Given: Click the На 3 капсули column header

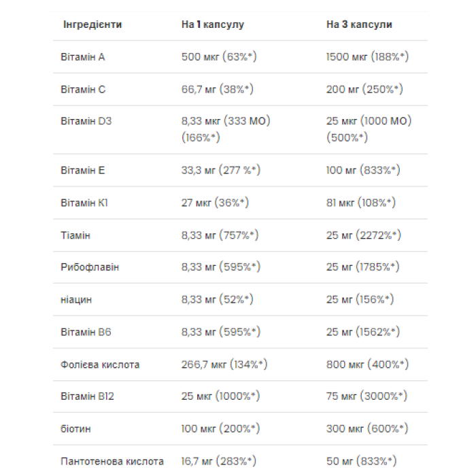Looking at the screenshot, I should [x=359, y=24].
